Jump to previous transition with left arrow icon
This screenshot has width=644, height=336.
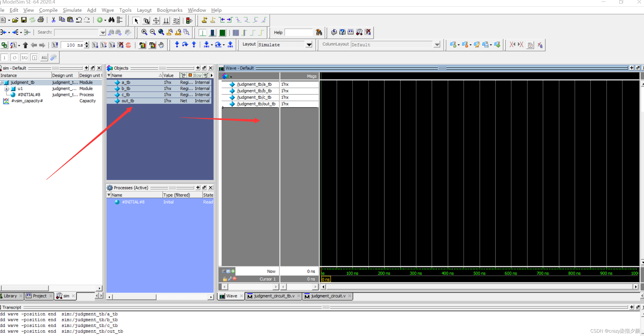coord(222,20)
